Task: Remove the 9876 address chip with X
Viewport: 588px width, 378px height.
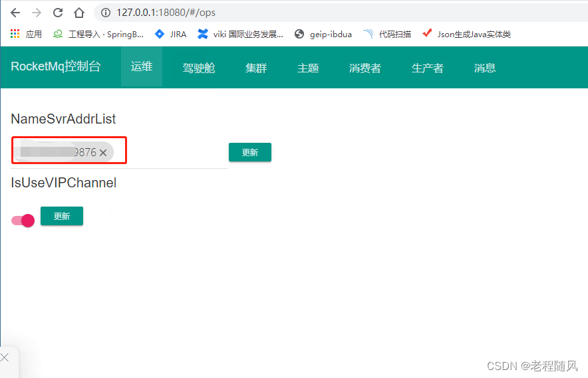Action: pos(103,153)
